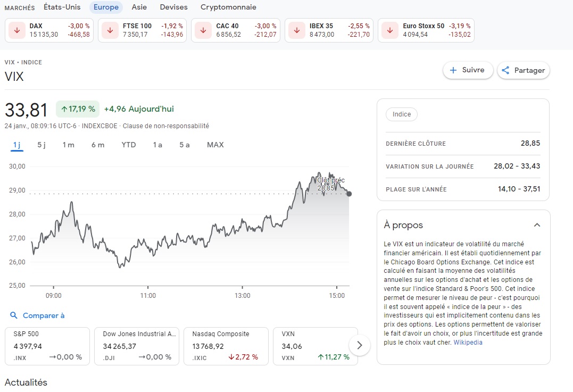Select the MAX chart range

[215, 145]
